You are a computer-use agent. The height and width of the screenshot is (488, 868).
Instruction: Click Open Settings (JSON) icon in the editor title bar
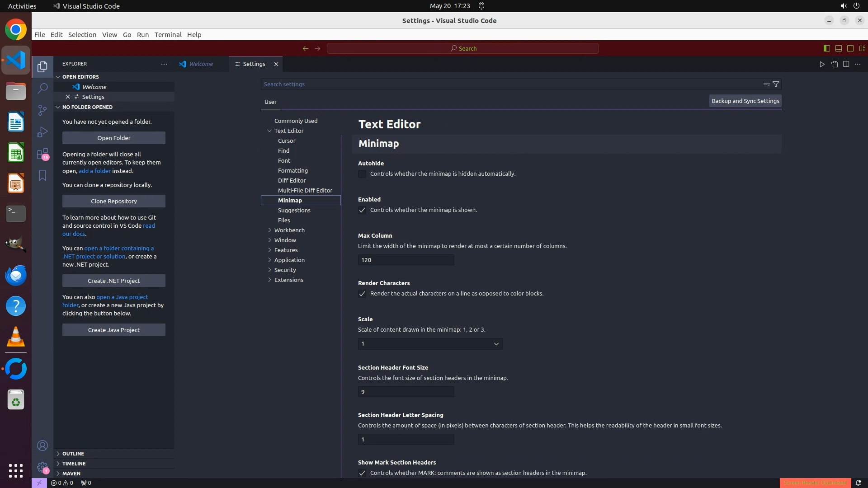pos(834,64)
